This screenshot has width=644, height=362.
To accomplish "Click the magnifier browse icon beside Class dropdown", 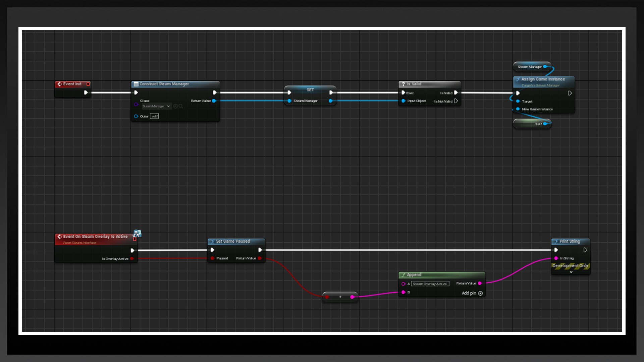I will coord(181,106).
